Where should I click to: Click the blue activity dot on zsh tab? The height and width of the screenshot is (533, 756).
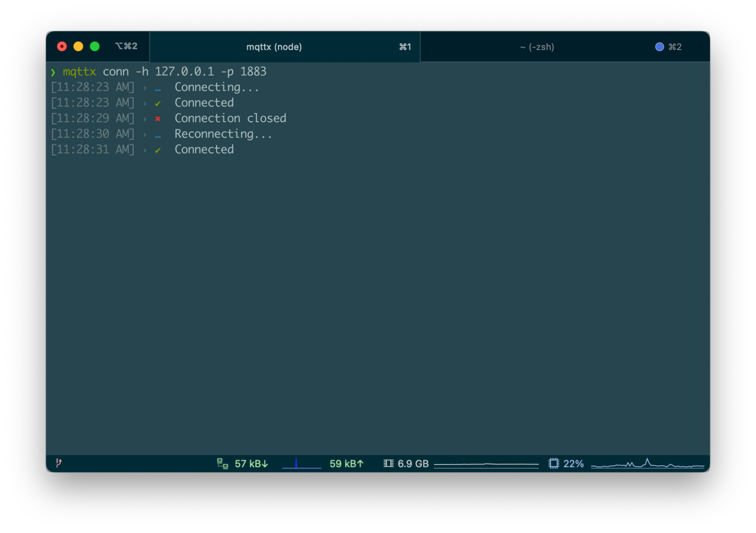(660, 47)
